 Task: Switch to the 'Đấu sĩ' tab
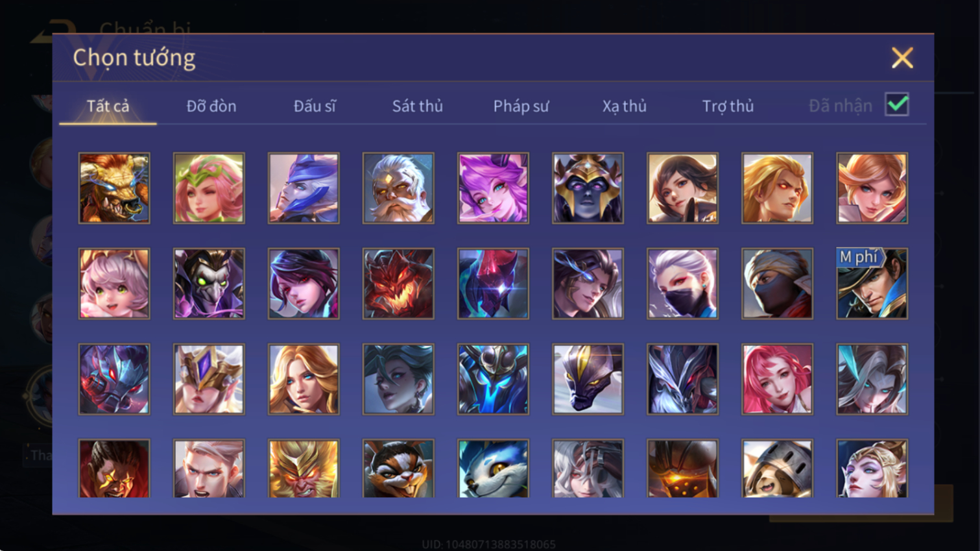pos(315,106)
